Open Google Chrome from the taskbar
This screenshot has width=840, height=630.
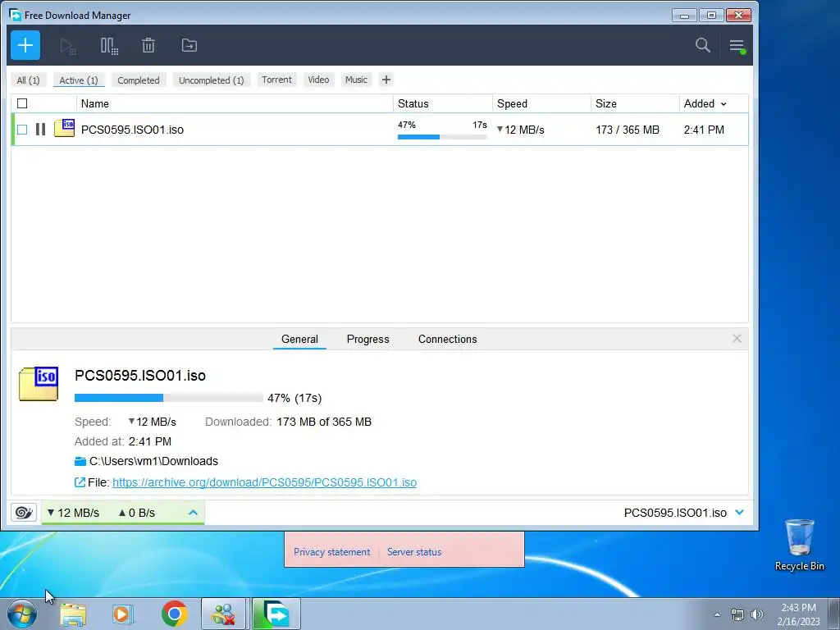coord(174,614)
